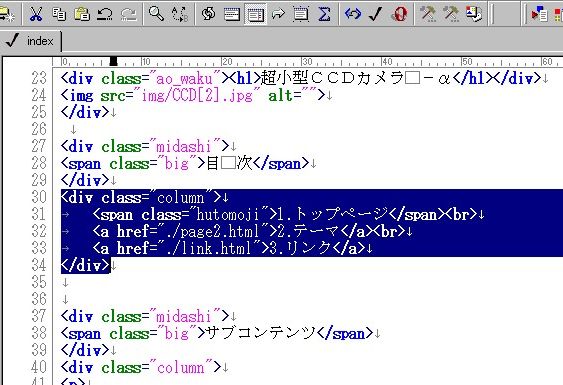Toggle the pressed window-view toolbar button

pyautogui.click(x=255, y=14)
